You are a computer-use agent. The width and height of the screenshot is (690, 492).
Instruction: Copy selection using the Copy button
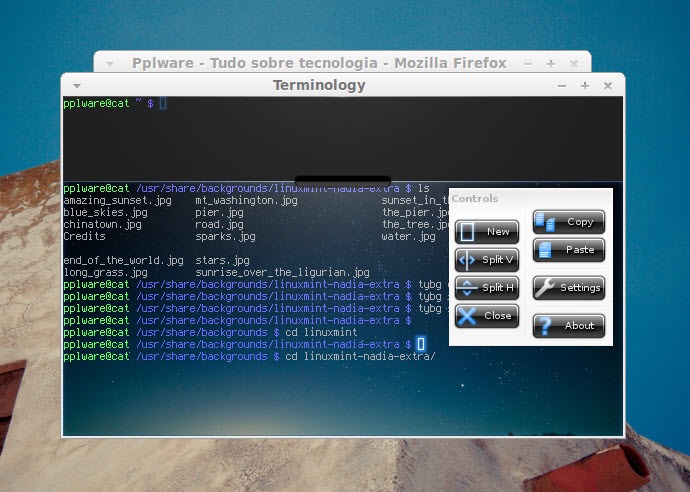[x=569, y=222]
